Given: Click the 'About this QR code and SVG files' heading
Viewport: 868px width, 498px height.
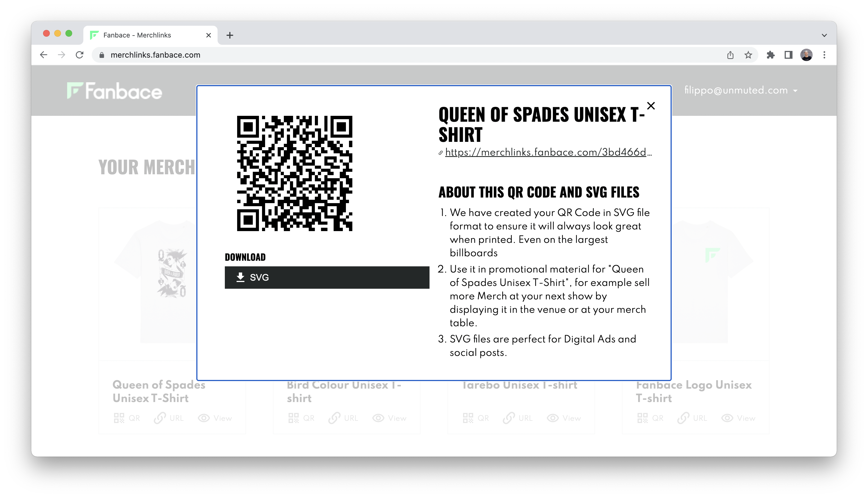Looking at the screenshot, I should pyautogui.click(x=539, y=192).
